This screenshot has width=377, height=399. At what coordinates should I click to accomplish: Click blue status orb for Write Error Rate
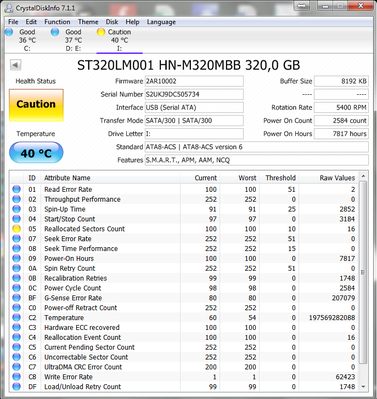[16, 377]
